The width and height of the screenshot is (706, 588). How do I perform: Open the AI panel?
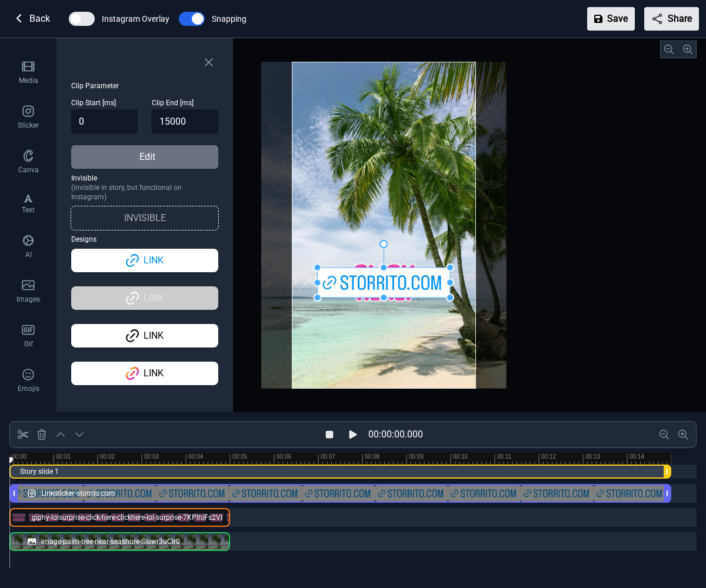28,245
